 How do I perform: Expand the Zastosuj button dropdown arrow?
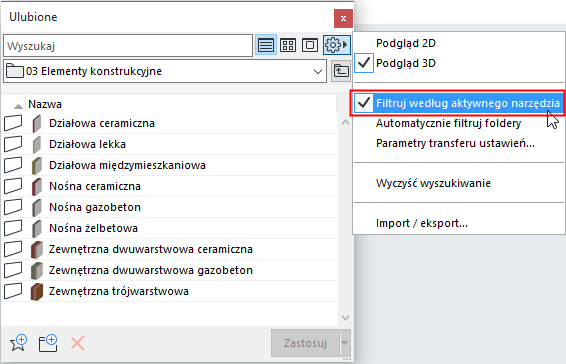coord(345,343)
